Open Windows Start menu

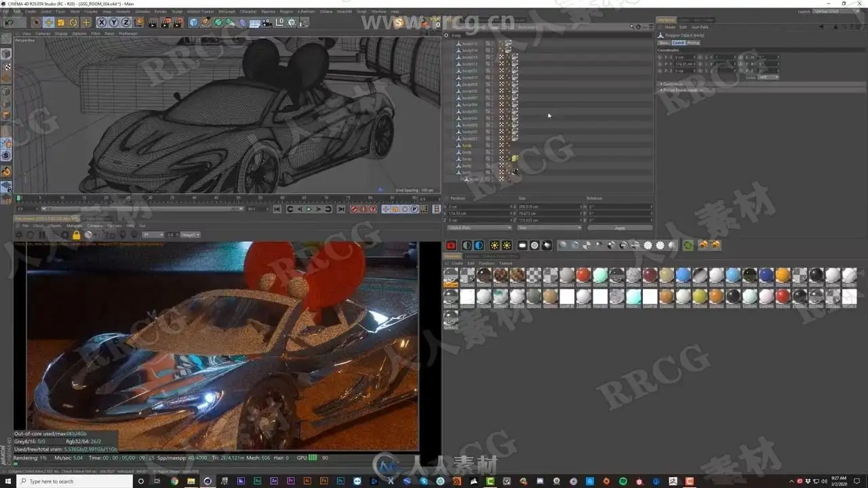tap(7, 481)
